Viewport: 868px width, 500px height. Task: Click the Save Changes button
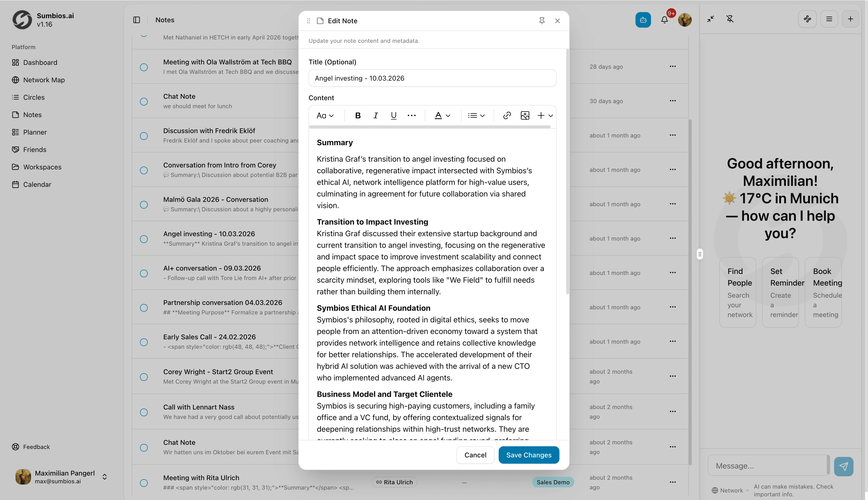[x=528, y=455]
